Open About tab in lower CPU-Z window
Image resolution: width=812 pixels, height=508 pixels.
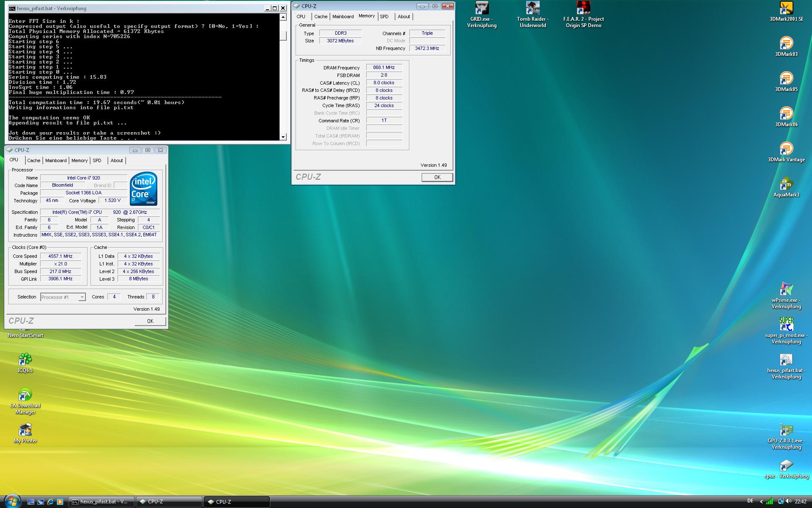pos(117,160)
